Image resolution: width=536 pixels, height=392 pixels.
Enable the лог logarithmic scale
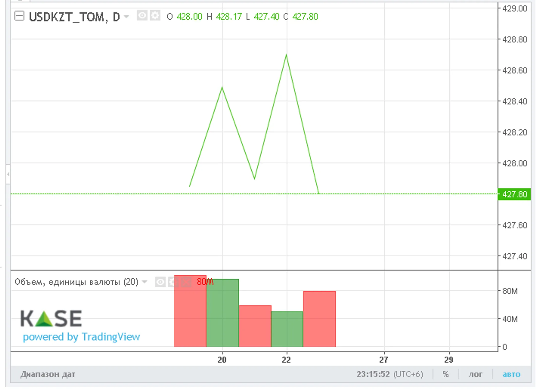tap(475, 374)
